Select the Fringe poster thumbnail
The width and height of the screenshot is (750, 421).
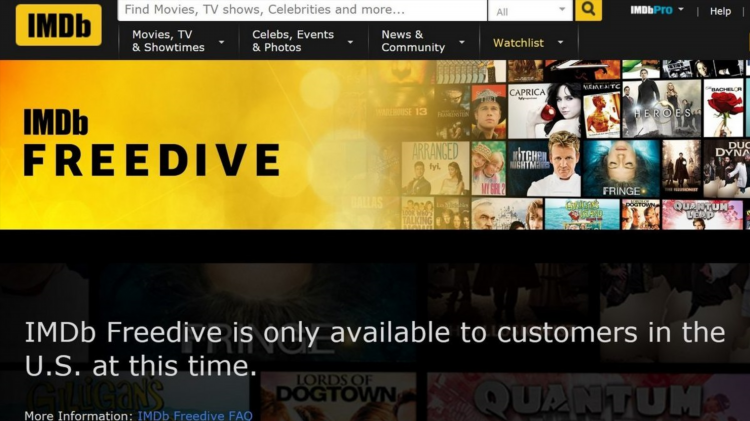click(620, 168)
